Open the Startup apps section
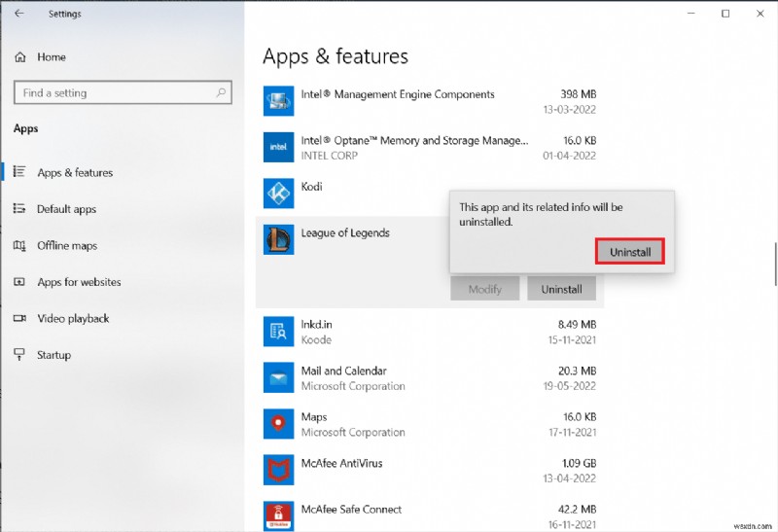778x532 pixels. click(53, 355)
